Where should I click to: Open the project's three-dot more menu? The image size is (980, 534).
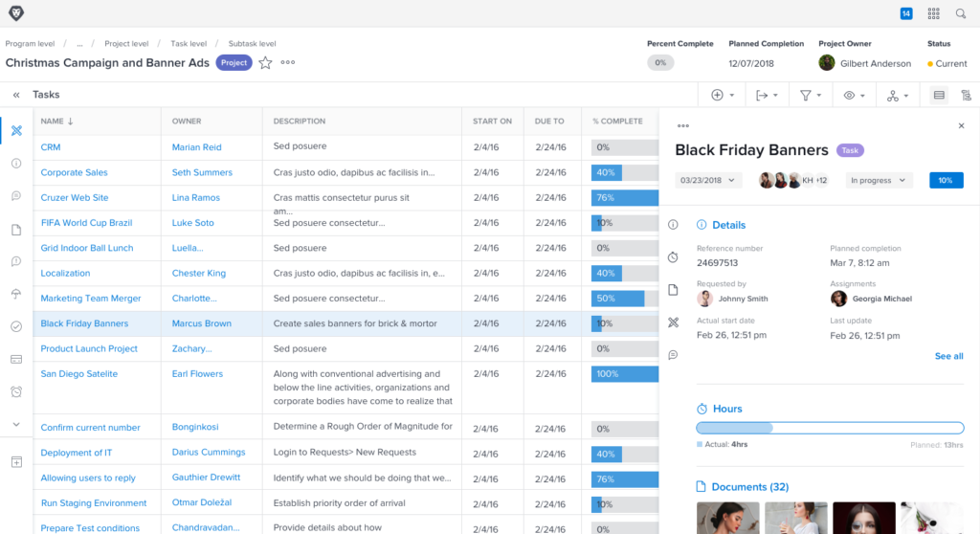coord(288,63)
